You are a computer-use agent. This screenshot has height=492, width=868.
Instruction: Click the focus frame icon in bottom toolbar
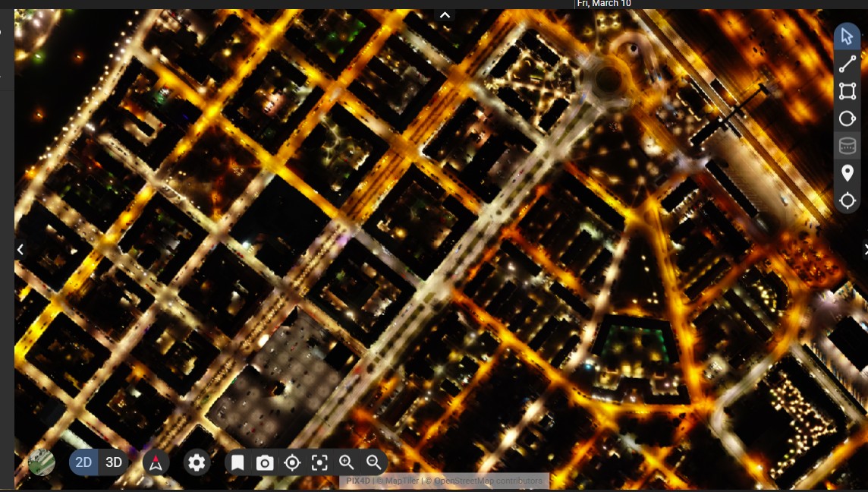pyautogui.click(x=319, y=463)
